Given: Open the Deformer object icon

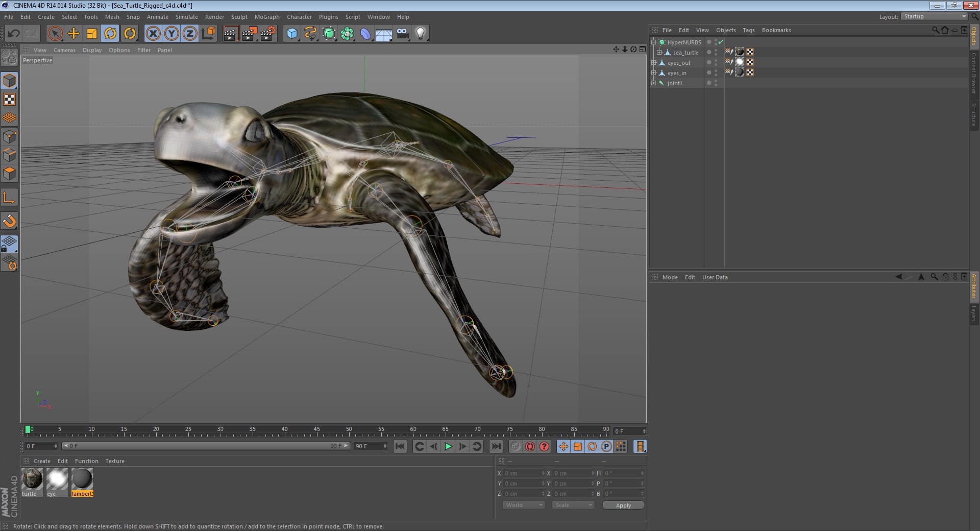Looking at the screenshot, I should point(365,34).
